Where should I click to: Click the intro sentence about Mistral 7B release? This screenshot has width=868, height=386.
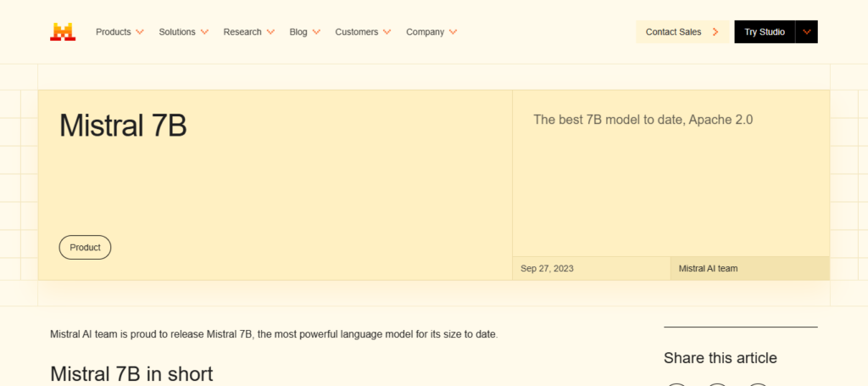point(274,334)
